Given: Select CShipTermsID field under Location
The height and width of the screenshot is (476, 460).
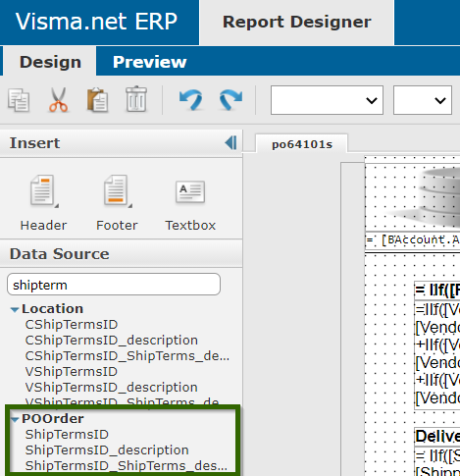Looking at the screenshot, I should (72, 325).
